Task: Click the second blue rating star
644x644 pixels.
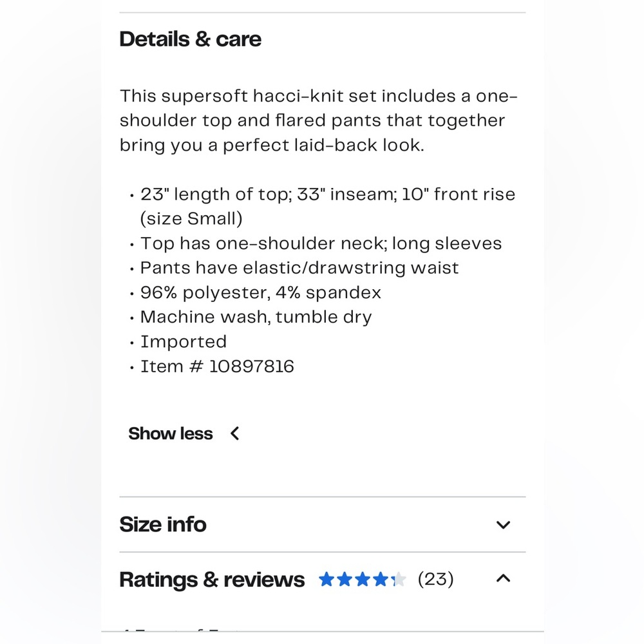Action: point(345,580)
